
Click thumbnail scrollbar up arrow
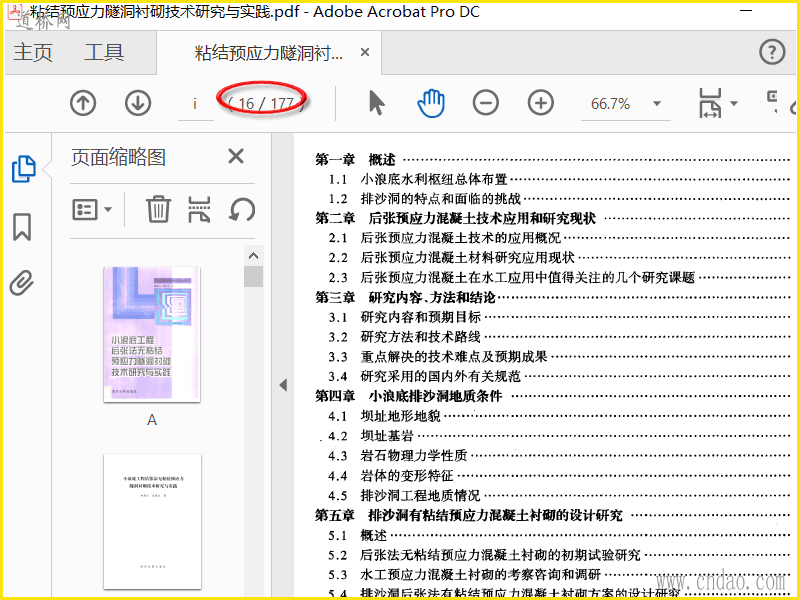(254, 256)
